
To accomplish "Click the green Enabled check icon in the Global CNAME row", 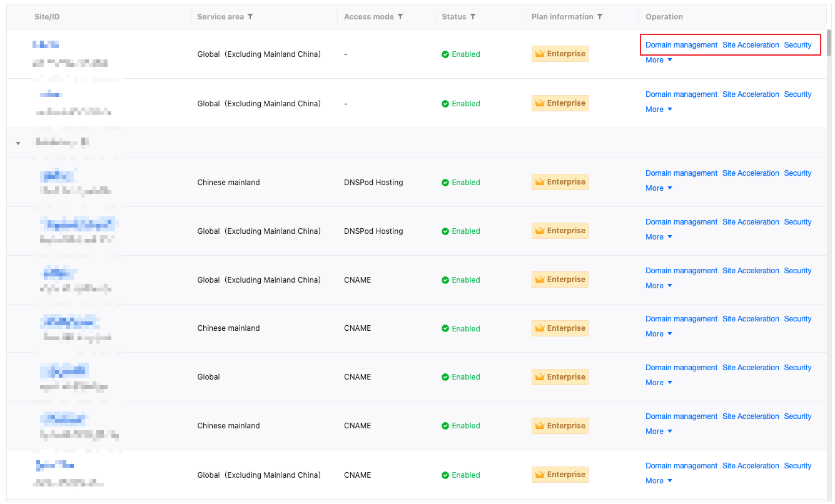I will click(x=445, y=377).
